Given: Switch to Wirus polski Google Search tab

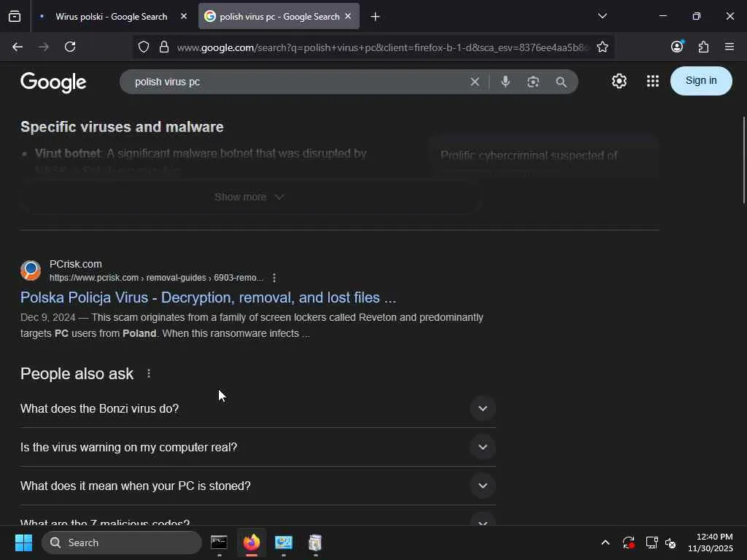Looking at the screenshot, I should click(x=112, y=16).
